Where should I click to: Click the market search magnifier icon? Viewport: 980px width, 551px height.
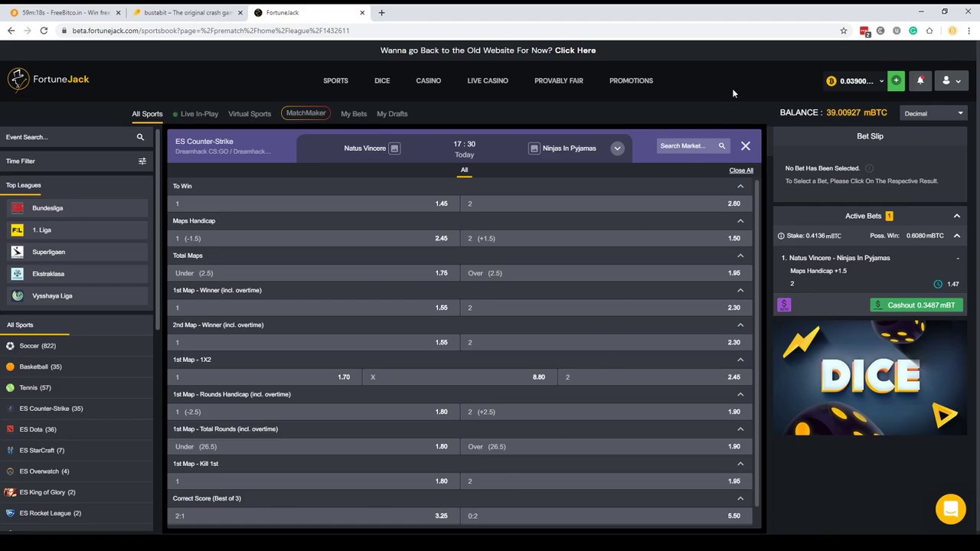tap(721, 145)
